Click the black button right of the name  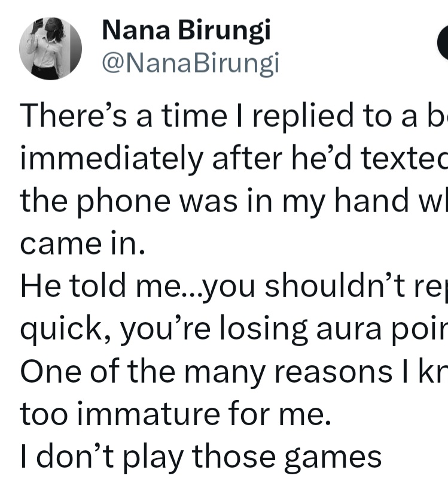tap(443, 46)
